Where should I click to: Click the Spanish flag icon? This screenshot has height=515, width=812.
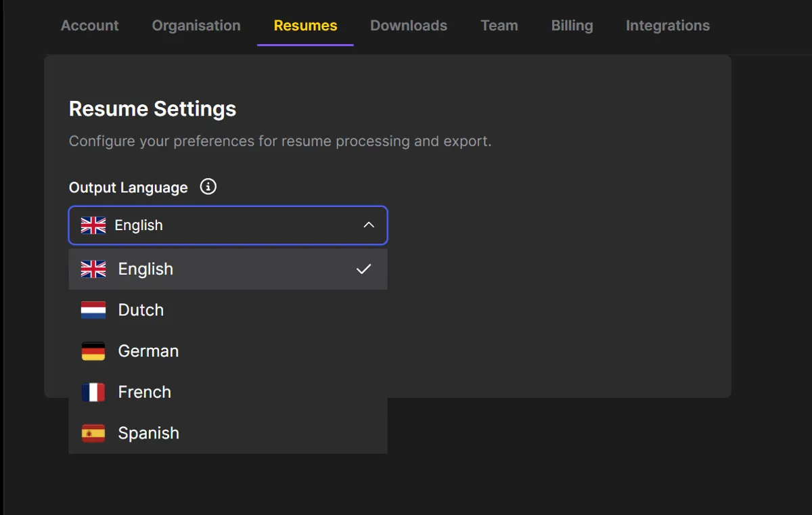93,433
